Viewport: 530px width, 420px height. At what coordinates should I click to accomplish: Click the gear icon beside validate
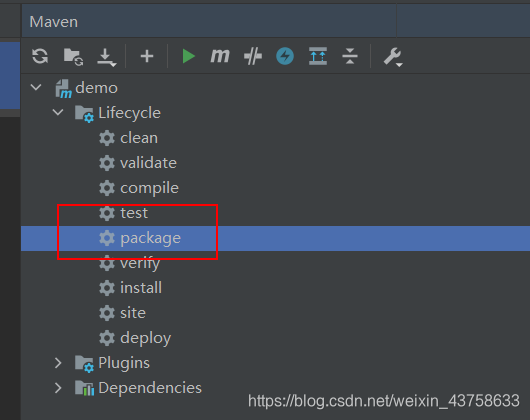107,163
